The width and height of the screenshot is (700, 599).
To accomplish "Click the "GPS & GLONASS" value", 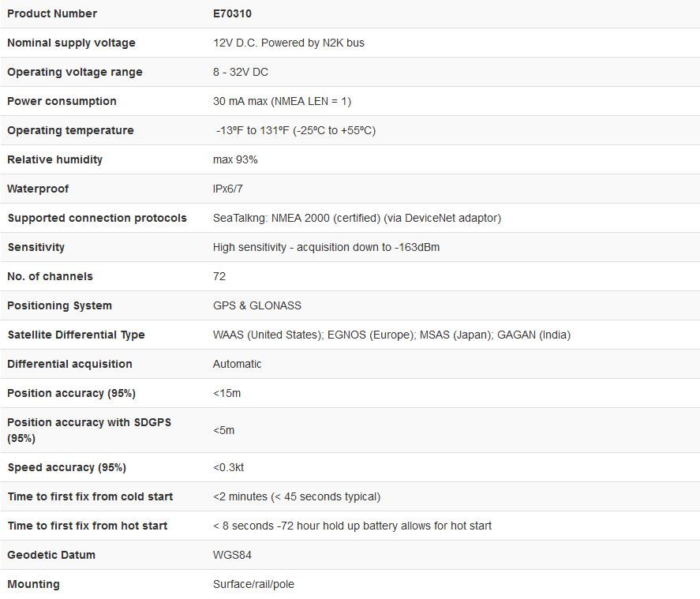I will click(257, 305).
